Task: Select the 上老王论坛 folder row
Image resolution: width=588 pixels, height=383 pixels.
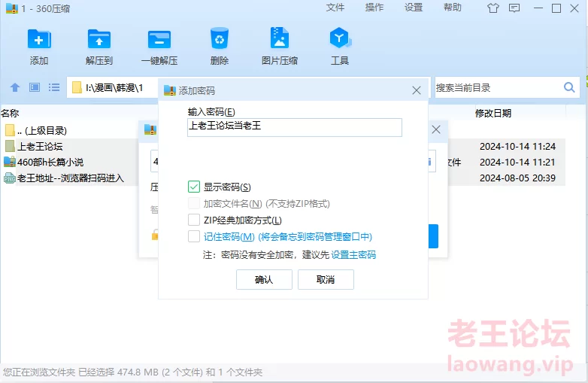Action: [40, 146]
